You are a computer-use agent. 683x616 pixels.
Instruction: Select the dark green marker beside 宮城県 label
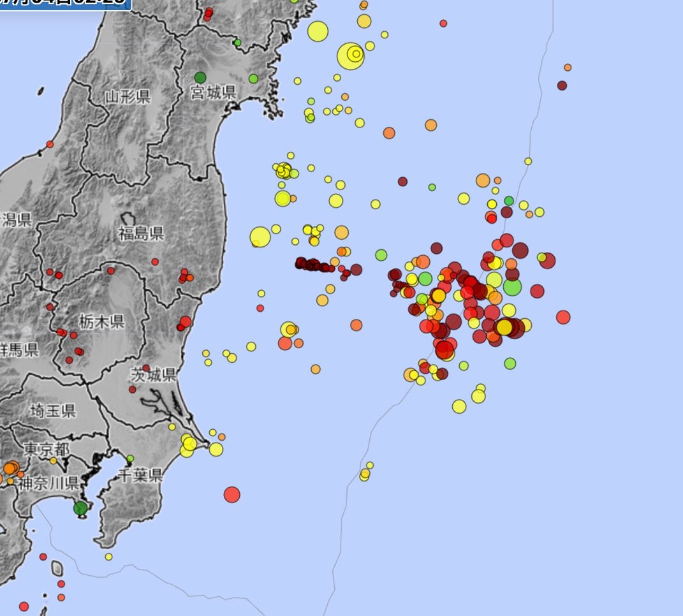pos(200,78)
